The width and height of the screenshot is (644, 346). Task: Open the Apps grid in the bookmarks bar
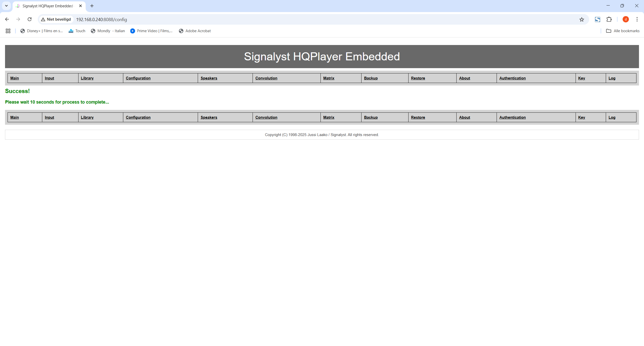point(8,31)
